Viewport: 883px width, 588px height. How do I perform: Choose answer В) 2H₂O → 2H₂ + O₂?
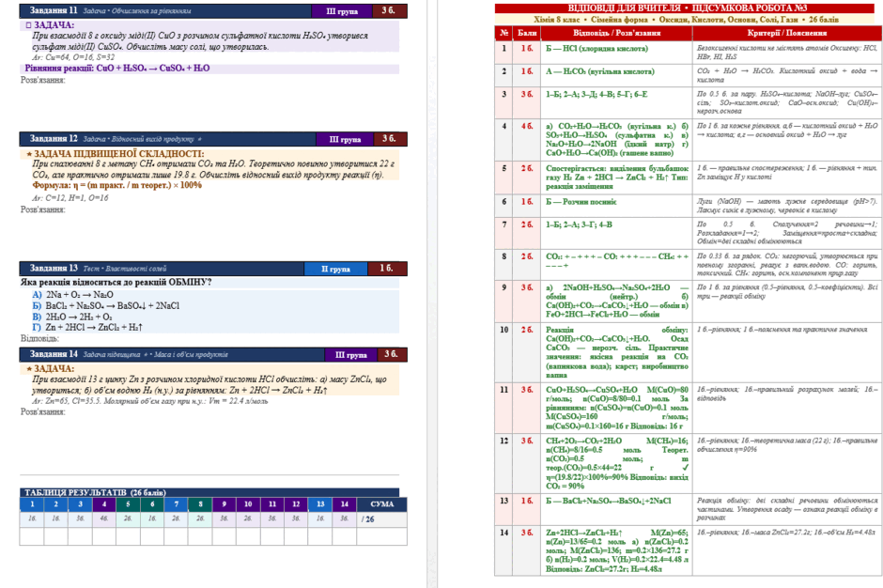(x=72, y=317)
